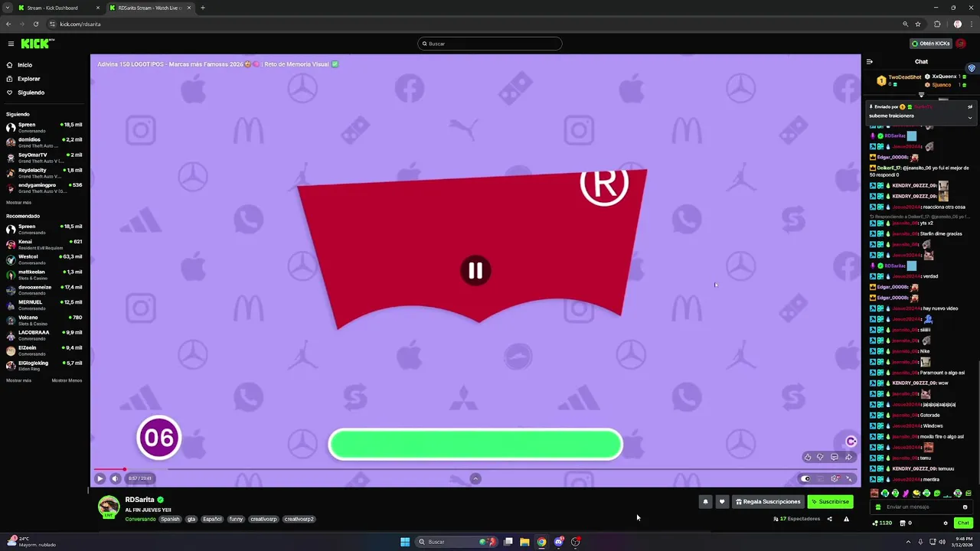Click the Kick search field

(490, 44)
